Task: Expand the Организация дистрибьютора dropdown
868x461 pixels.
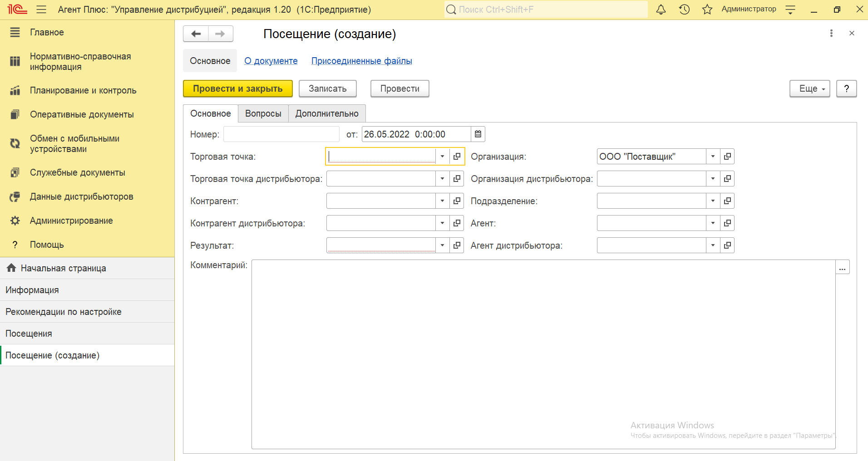Action: pyautogui.click(x=713, y=179)
